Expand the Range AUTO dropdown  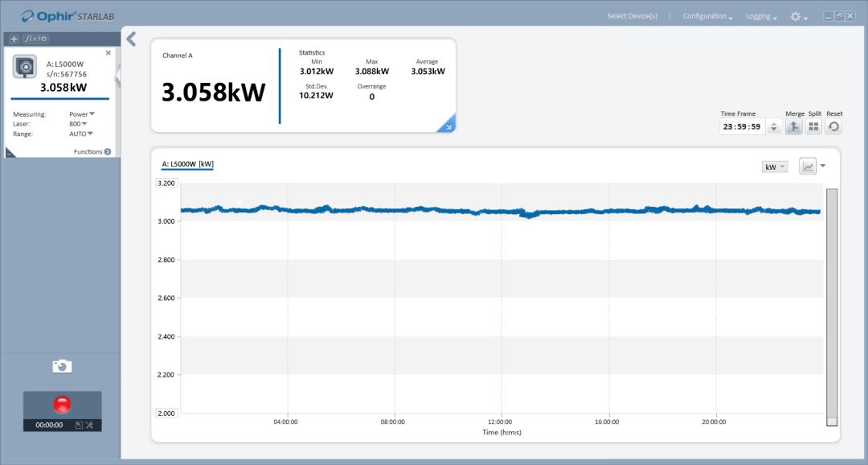coord(81,134)
